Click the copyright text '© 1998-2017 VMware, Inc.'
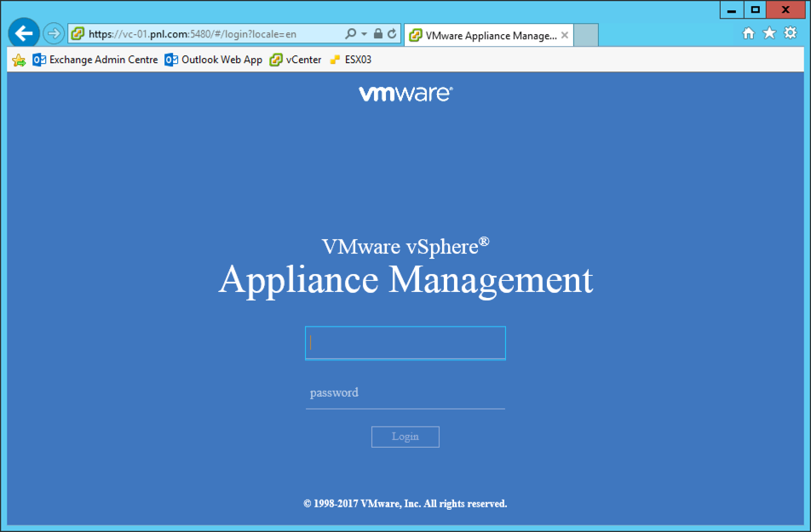Screen dimensions: 811x532 coord(362,504)
